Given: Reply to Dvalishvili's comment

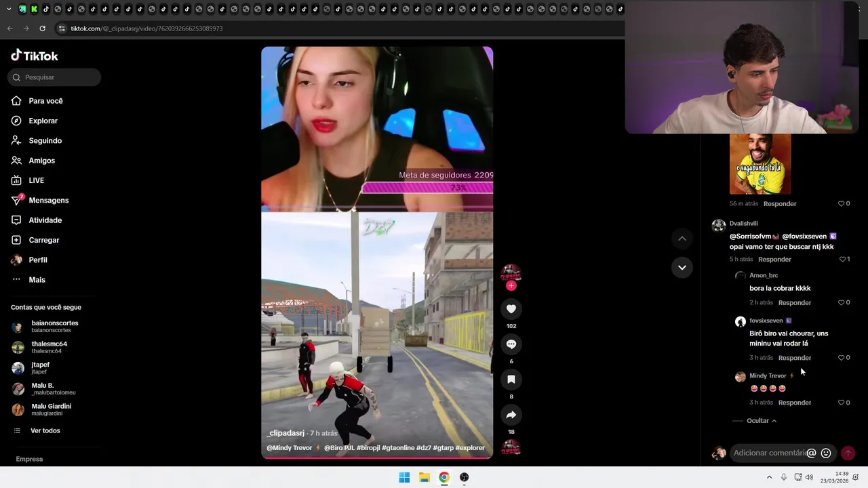Looking at the screenshot, I should [774, 260].
